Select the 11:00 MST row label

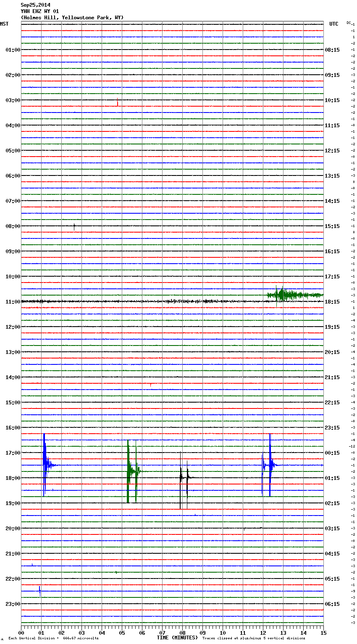pos(13,302)
